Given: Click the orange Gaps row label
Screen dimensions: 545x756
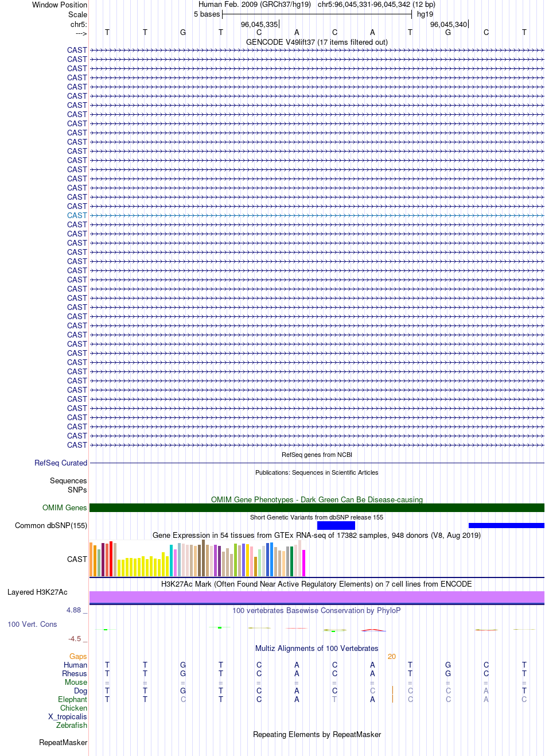Looking at the screenshot, I should [78, 656].
